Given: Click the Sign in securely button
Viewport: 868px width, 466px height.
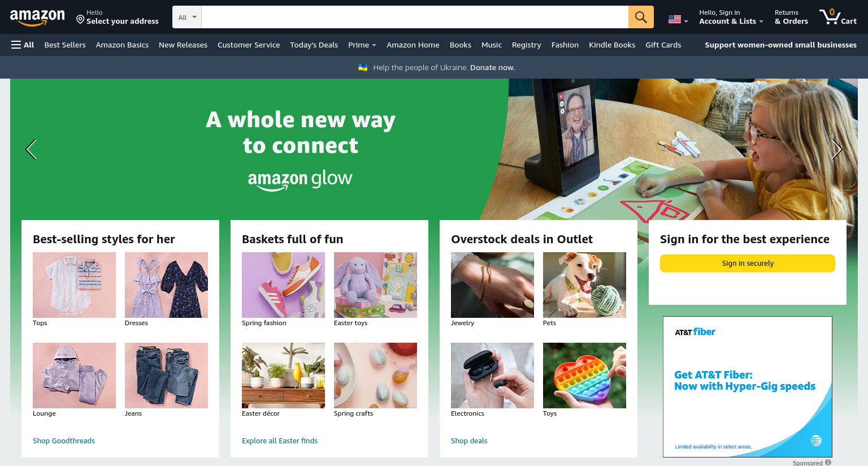Looking at the screenshot, I should (748, 263).
